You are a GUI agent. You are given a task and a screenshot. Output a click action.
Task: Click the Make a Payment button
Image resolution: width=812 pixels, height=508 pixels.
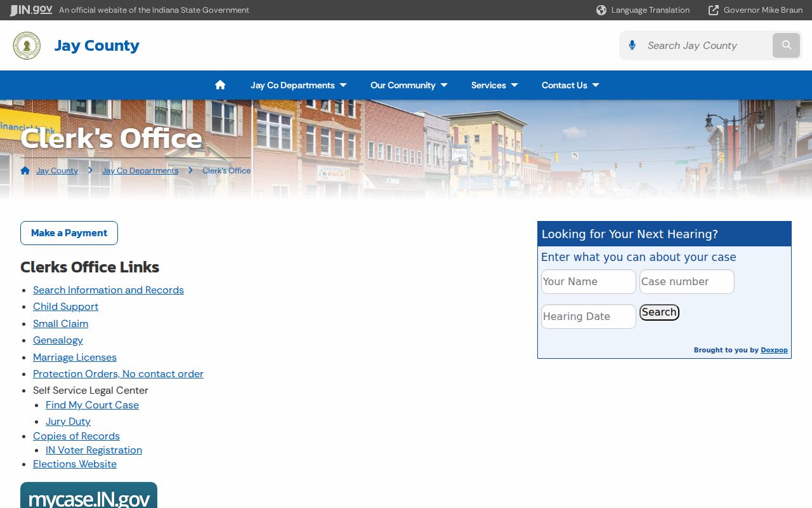click(x=69, y=233)
